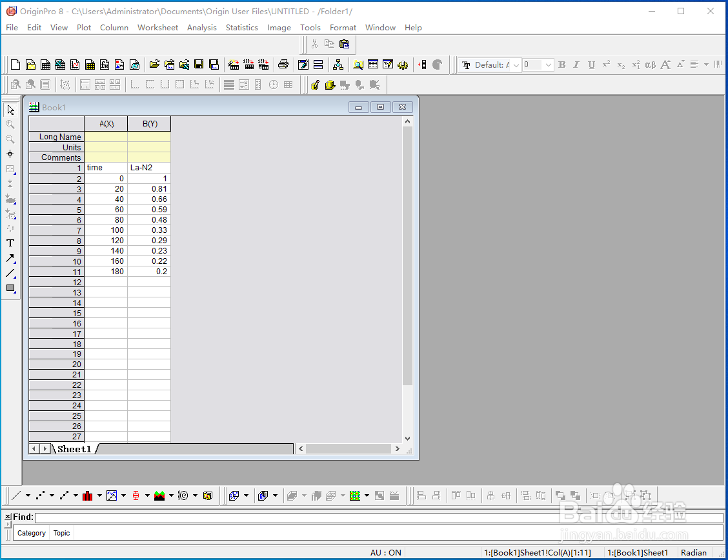Click the Project Explorer tree icon

click(x=338, y=65)
